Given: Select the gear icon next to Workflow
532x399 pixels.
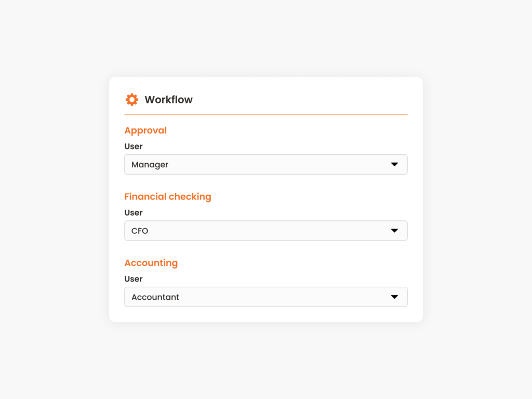Looking at the screenshot, I should coord(131,99).
